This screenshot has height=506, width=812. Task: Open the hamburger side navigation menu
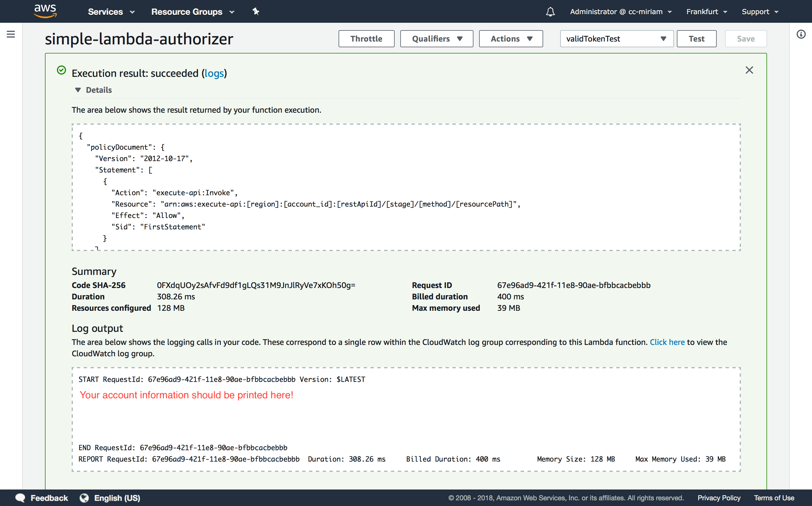coord(11,34)
